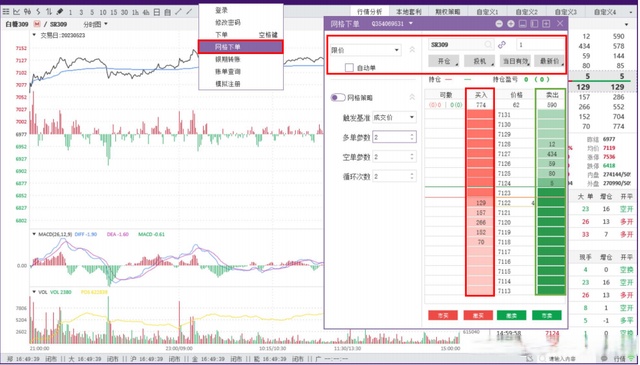The width and height of the screenshot is (640, 365).
Task: Switch to the 本地套利 tab
Action: [x=409, y=12]
